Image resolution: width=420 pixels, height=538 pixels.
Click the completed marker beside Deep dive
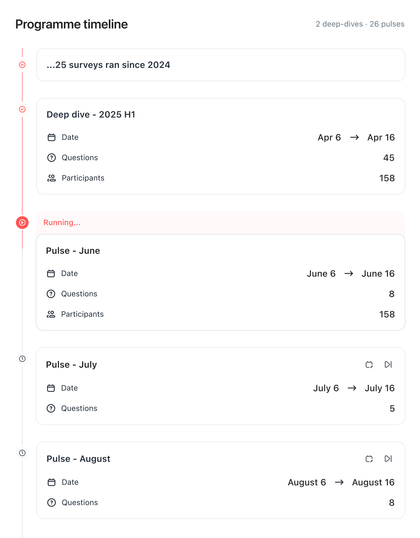point(22,109)
